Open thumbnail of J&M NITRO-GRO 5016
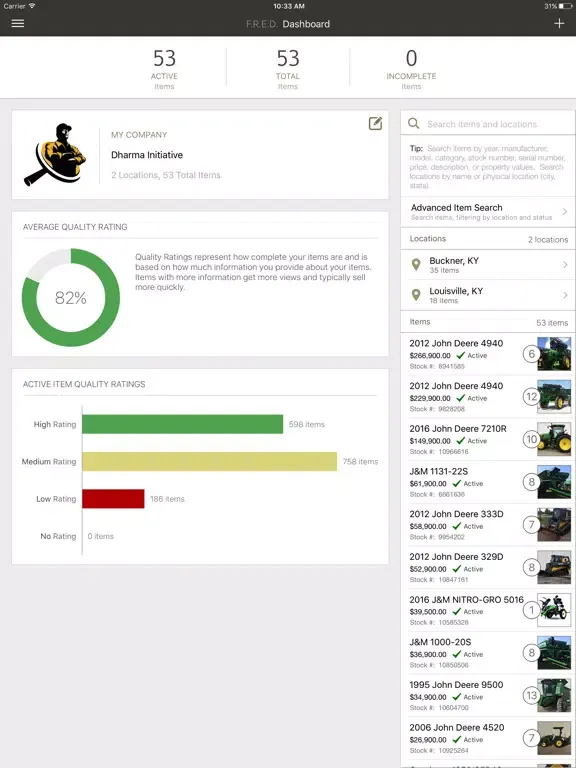 coord(554,610)
